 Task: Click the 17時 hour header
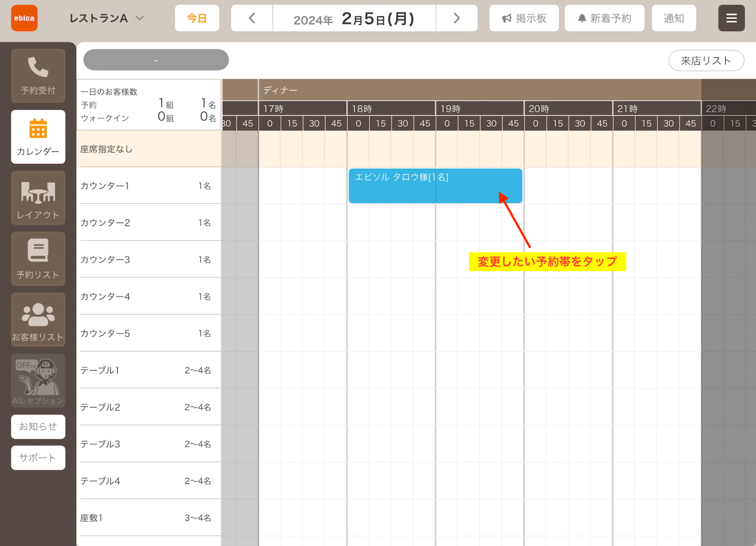303,108
